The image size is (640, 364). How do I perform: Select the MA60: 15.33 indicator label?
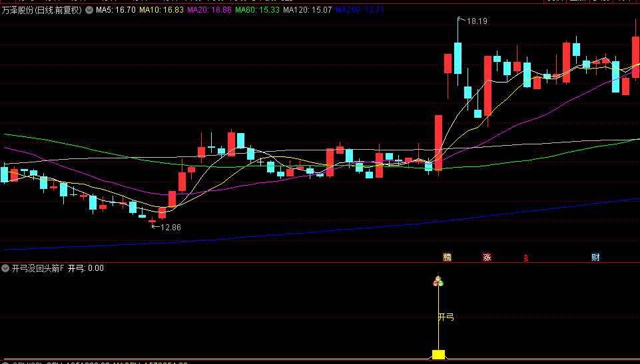258,10
